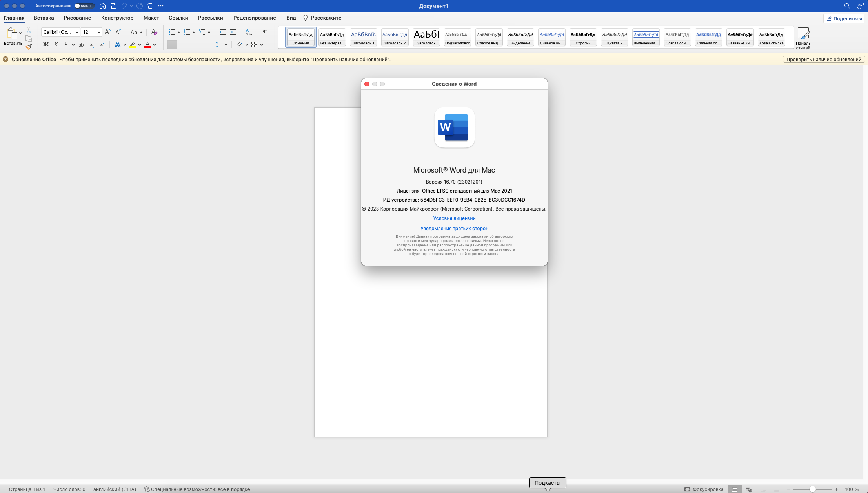This screenshot has height=493, width=868.
Task: Select the Заголовок 1 style thumbnail
Action: pos(363,38)
